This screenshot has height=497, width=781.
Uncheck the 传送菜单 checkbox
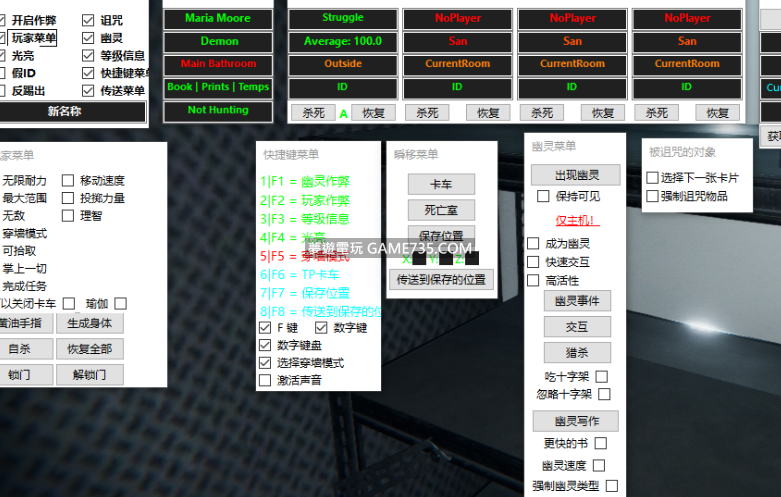(x=88, y=91)
